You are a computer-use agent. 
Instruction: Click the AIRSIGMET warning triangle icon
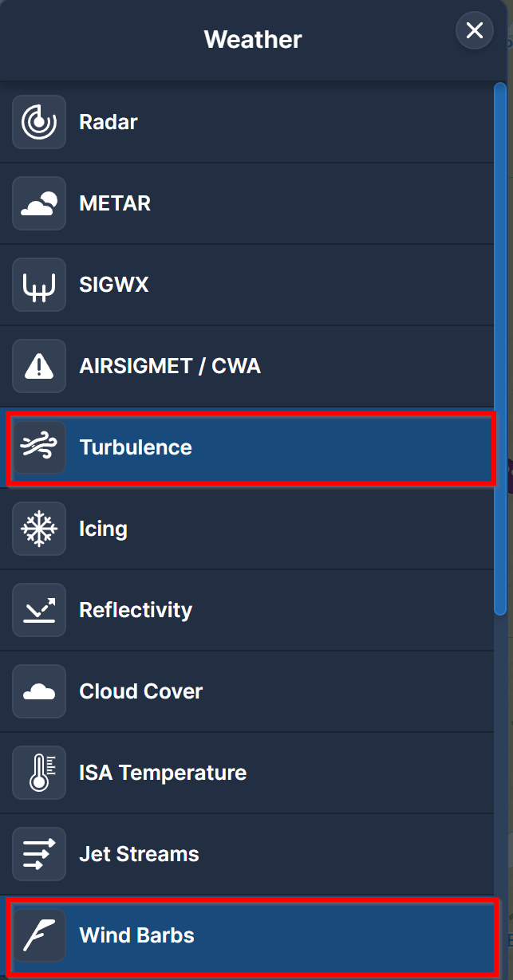coord(39,366)
